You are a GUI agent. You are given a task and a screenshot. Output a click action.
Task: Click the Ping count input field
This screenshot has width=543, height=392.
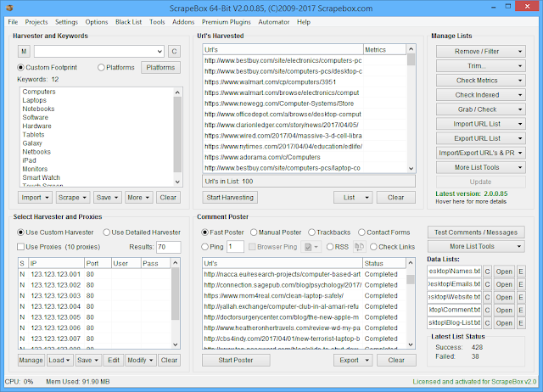tap(236, 247)
